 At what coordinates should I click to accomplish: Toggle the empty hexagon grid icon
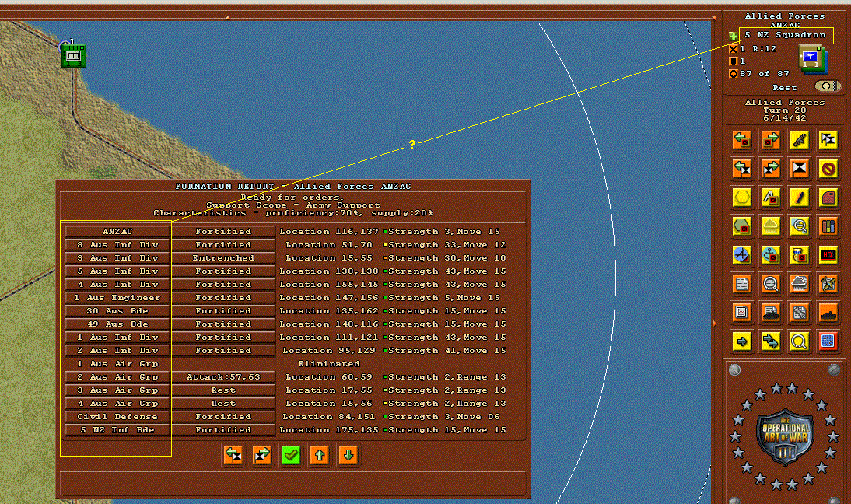coord(742,197)
